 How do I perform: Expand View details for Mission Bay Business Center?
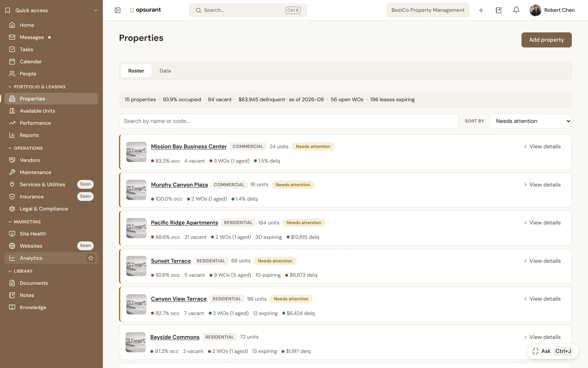pos(542,146)
